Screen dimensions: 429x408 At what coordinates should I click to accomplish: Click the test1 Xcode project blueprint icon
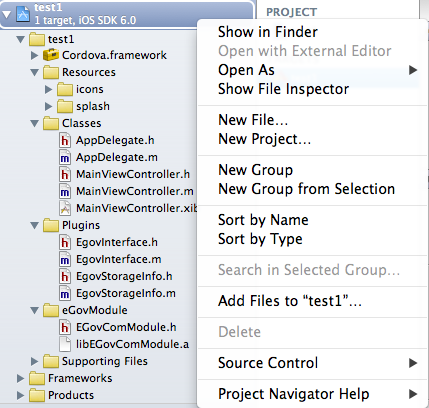(x=23, y=14)
